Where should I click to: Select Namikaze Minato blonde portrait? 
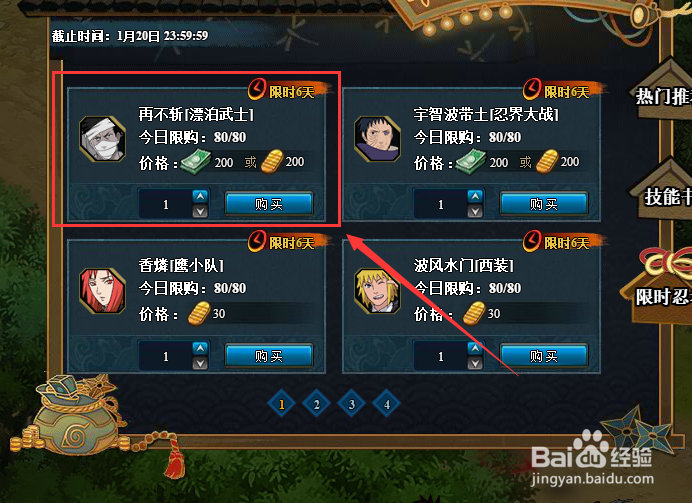tap(377, 291)
